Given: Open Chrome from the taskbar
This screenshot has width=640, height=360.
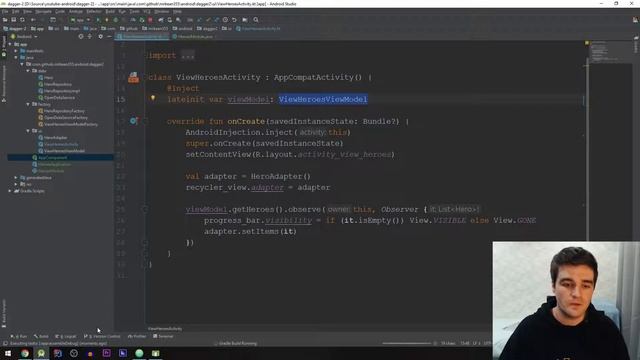Looking at the screenshot, I should 25,353.
